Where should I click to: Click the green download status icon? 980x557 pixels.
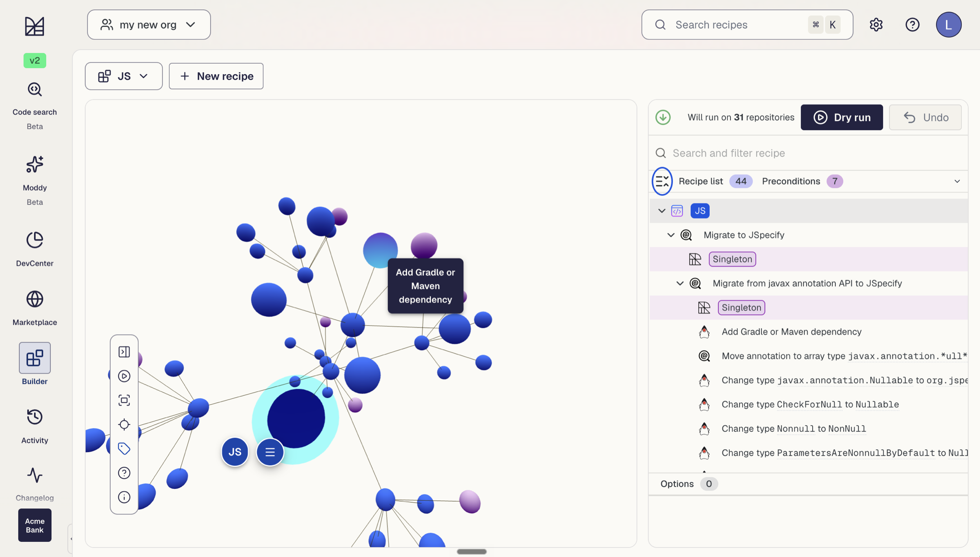click(x=663, y=118)
